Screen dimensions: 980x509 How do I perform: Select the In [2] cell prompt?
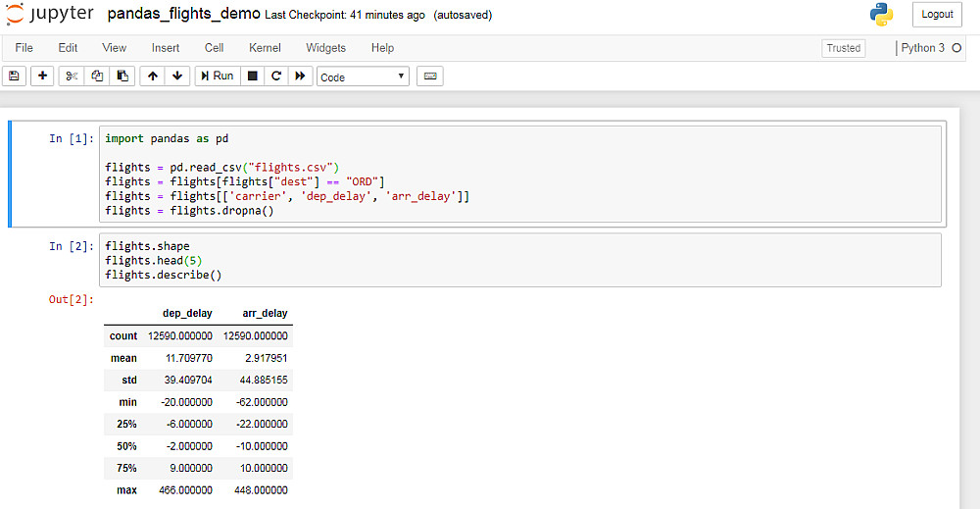click(x=72, y=246)
